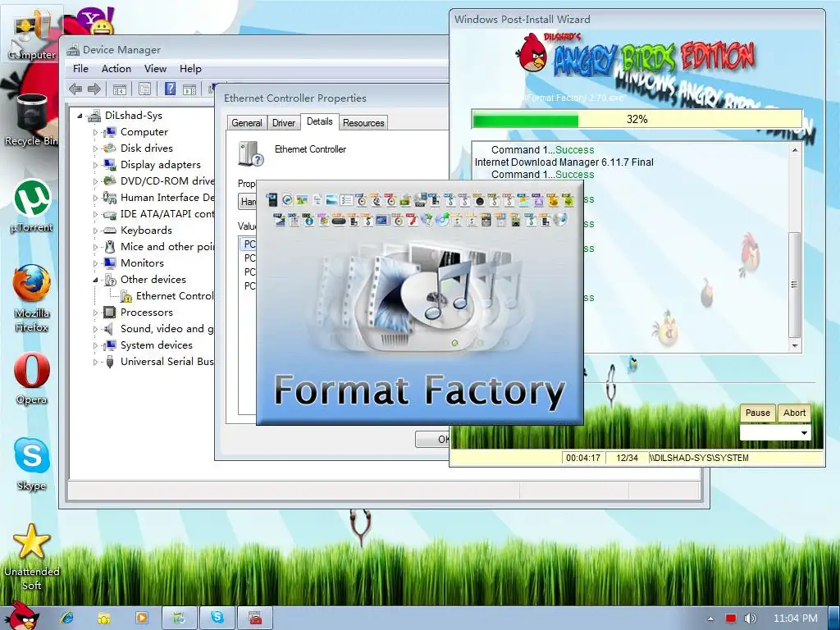Viewport: 840px width, 630px height.
Task: Switch to the Driver tab
Action: tap(283, 123)
